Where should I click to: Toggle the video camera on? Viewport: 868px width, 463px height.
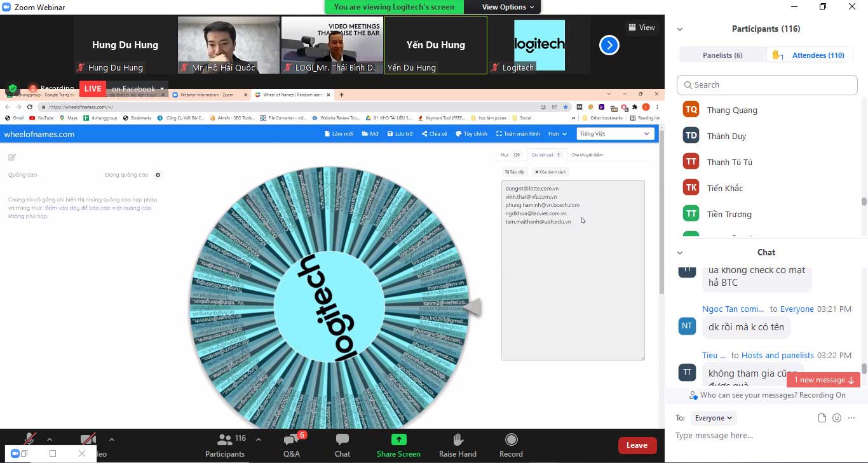pyautogui.click(x=88, y=439)
